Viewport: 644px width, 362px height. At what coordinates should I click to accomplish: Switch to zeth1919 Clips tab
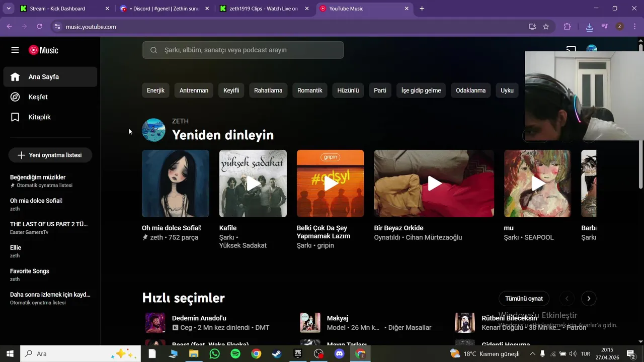tap(264, 9)
